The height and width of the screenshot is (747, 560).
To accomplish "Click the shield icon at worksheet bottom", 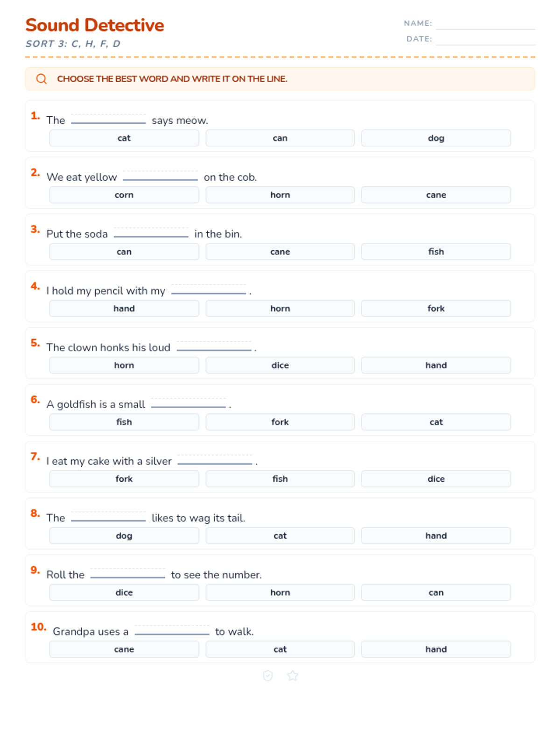I will 268,676.
